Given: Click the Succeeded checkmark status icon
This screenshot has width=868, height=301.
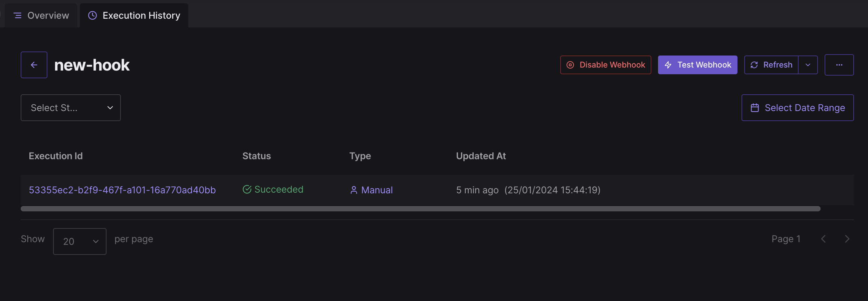Looking at the screenshot, I should 247,189.
